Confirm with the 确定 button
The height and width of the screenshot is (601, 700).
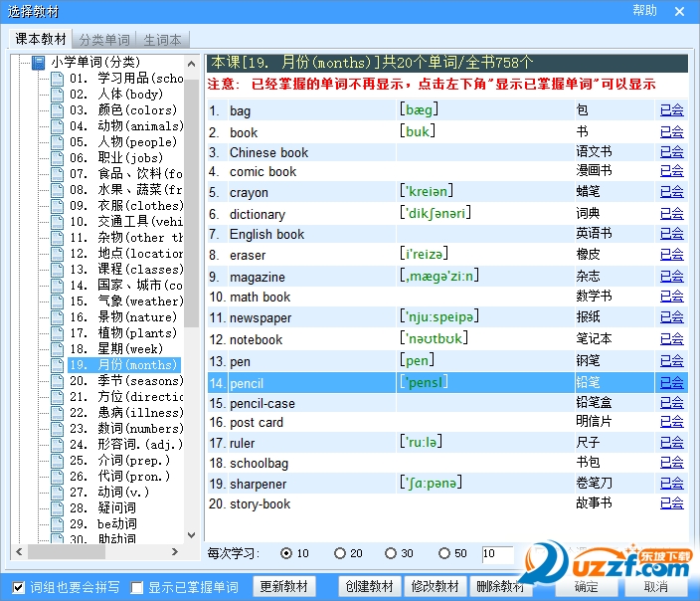587,586
